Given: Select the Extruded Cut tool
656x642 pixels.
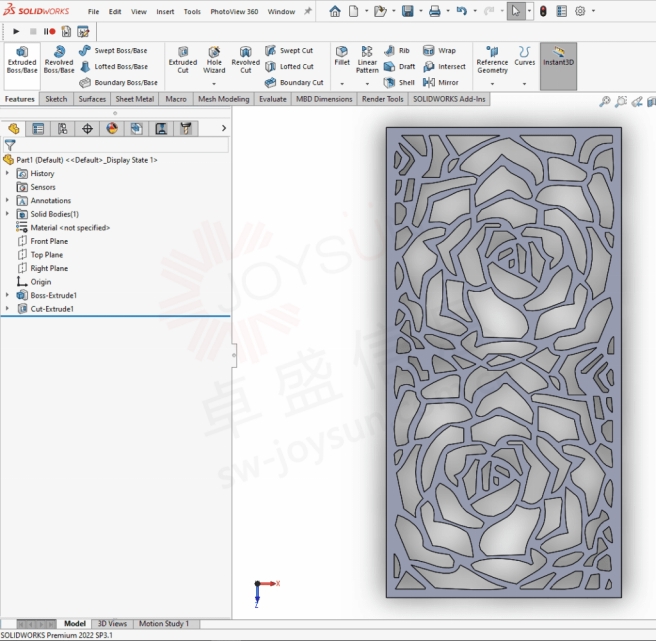Looking at the screenshot, I should point(183,61).
